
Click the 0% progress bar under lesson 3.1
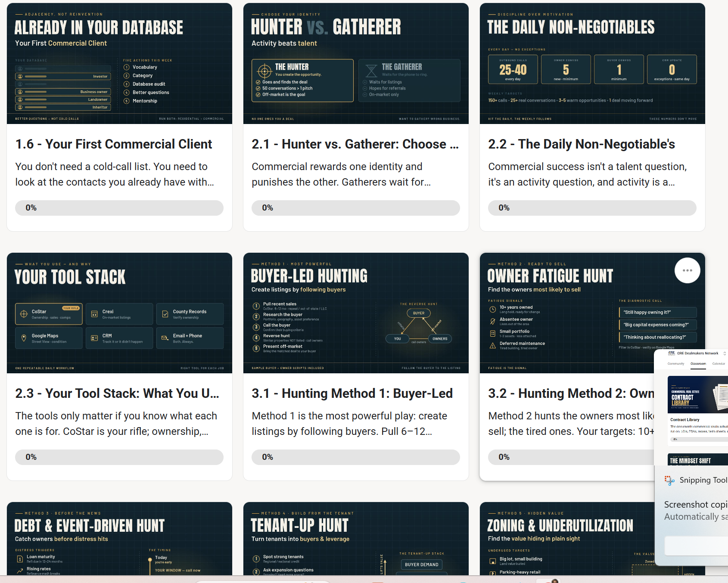pyautogui.click(x=356, y=457)
